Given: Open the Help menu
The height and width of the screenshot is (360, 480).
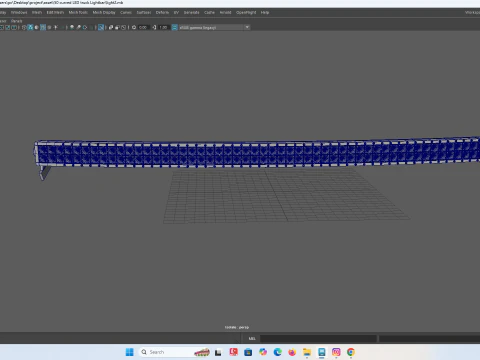Looking at the screenshot, I should [265, 12].
